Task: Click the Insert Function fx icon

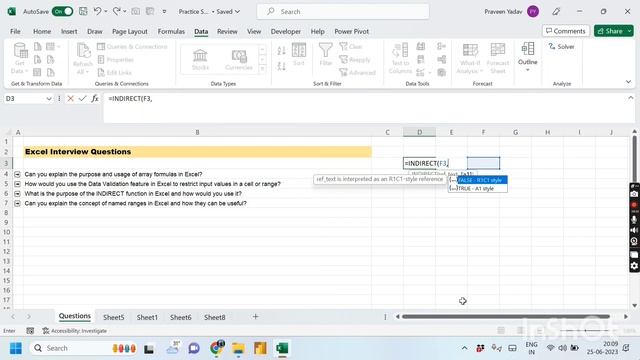Action: (x=95, y=98)
